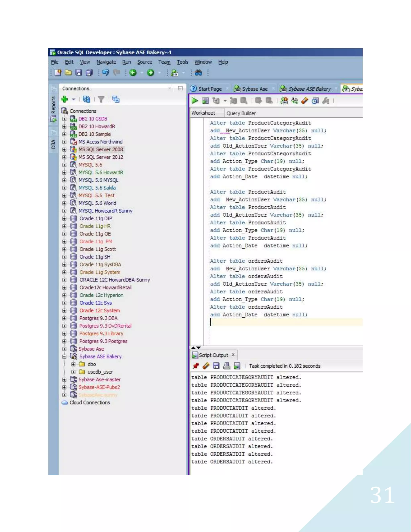Click the Save icon in the Script Output toolbar

click(x=216, y=366)
